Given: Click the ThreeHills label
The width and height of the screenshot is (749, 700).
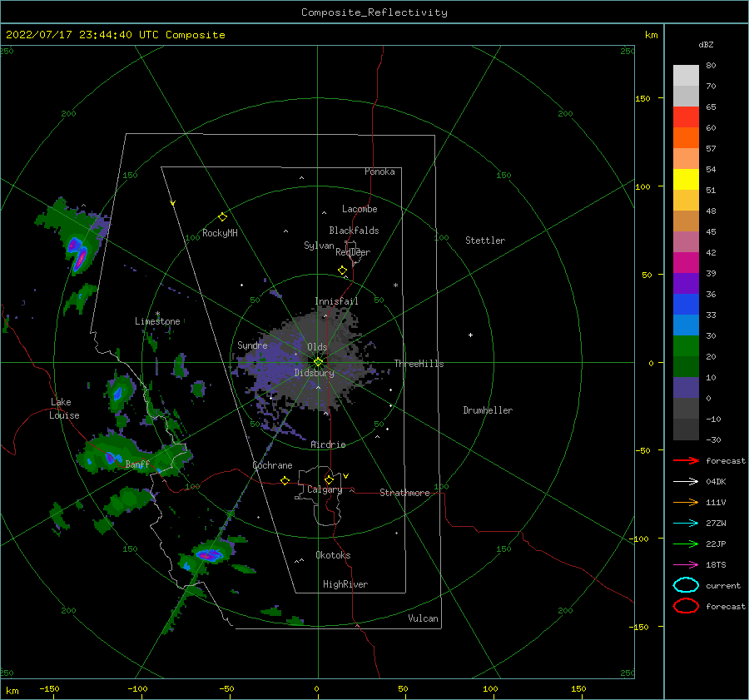Looking at the screenshot, I should [419, 364].
